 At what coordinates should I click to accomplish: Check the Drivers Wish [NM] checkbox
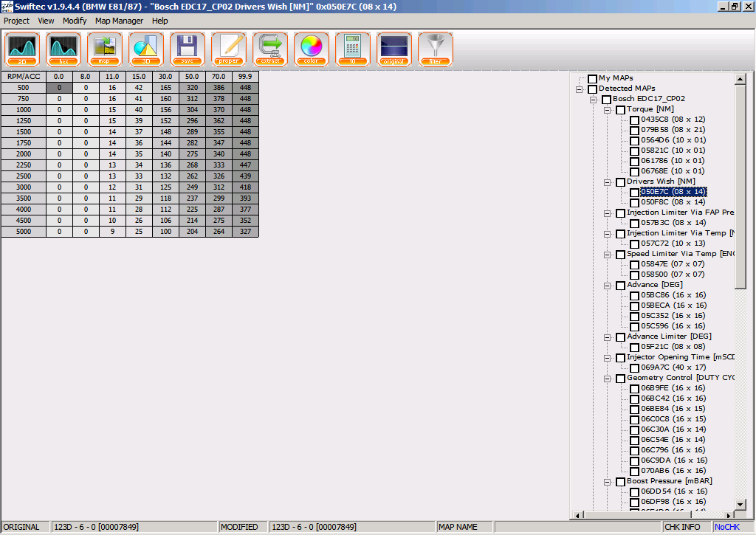[x=620, y=182]
